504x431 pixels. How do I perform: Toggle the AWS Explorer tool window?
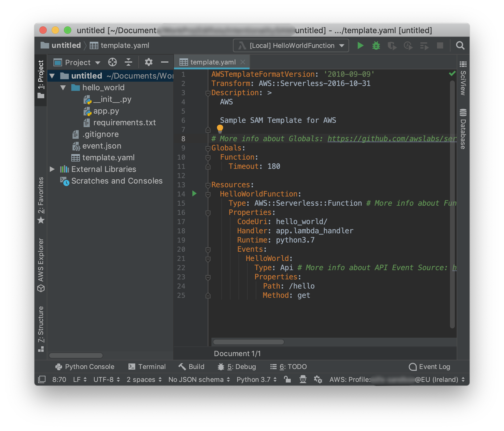(x=41, y=264)
